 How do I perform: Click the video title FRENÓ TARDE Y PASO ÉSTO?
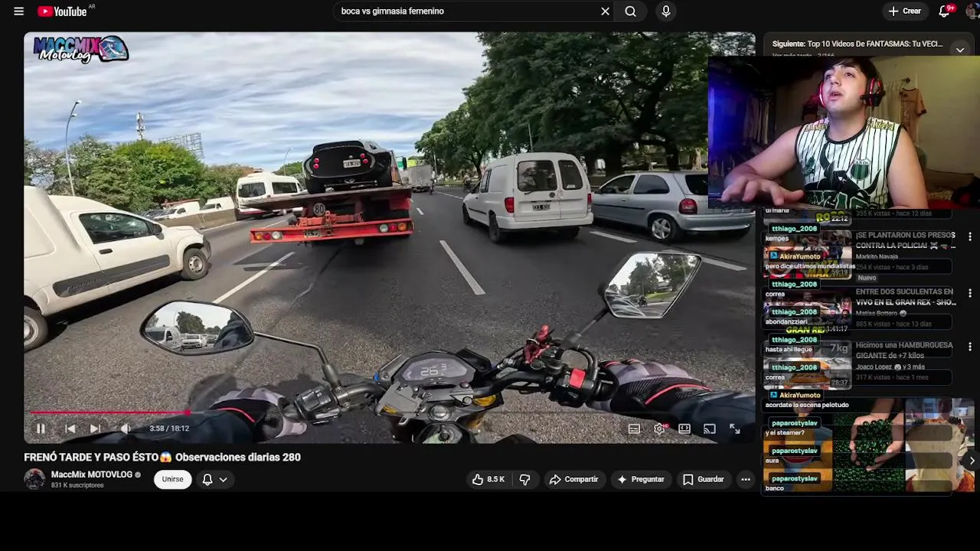coord(162,457)
